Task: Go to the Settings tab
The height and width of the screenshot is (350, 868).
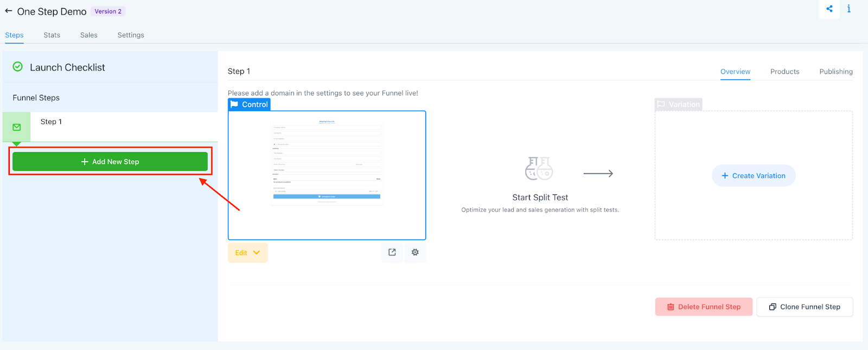Action: click(x=131, y=35)
